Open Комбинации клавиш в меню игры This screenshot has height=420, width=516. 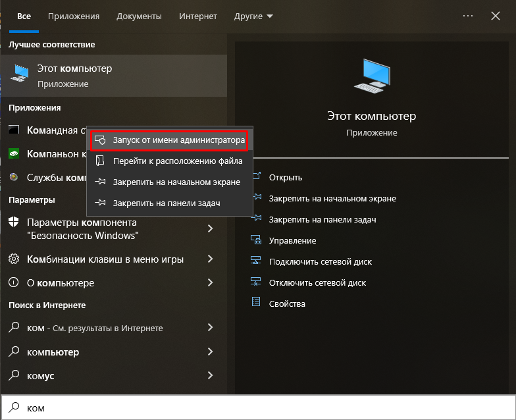113,259
